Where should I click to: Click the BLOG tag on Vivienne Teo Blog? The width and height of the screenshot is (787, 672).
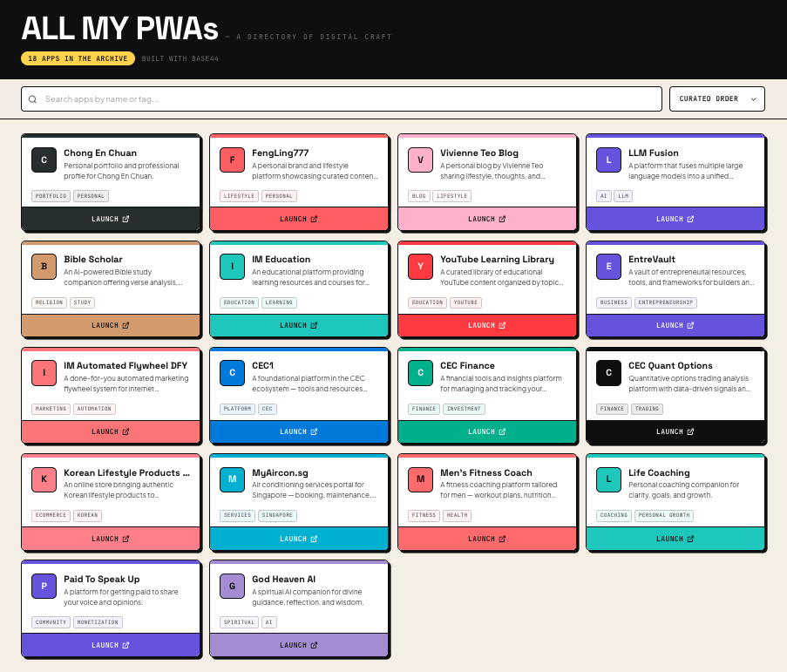418,196
